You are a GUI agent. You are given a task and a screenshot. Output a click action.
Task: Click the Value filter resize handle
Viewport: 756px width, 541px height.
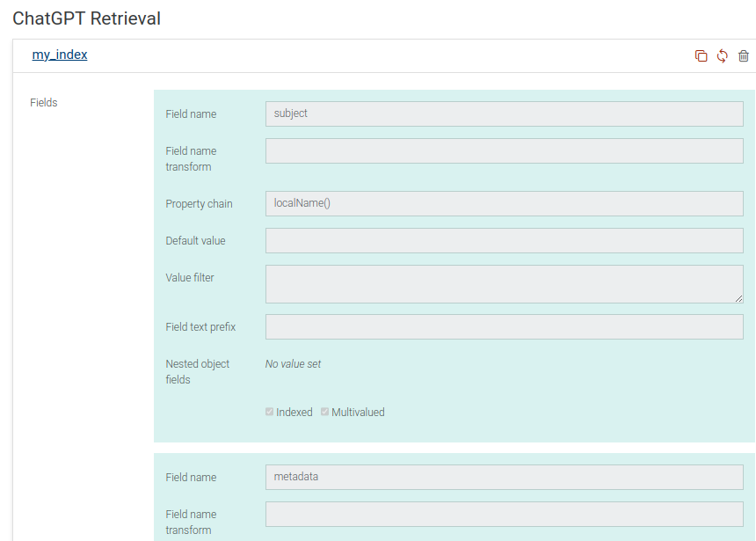[738, 299]
